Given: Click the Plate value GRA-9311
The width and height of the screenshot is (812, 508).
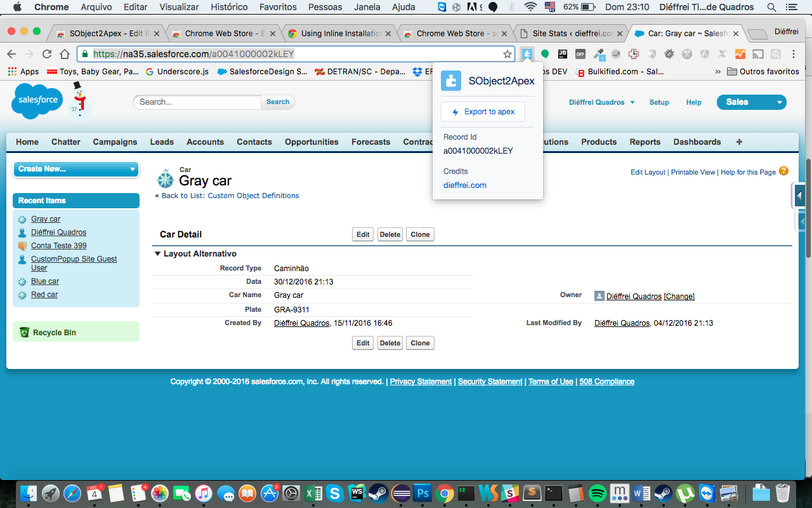Looking at the screenshot, I should tap(292, 310).
